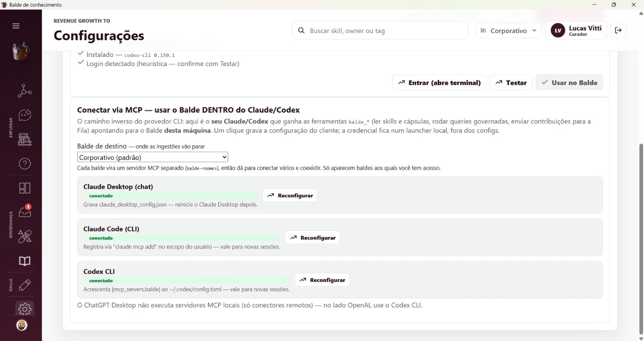The width and height of the screenshot is (644, 341).
Task: Click the Balde de destino label
Action: (102, 146)
